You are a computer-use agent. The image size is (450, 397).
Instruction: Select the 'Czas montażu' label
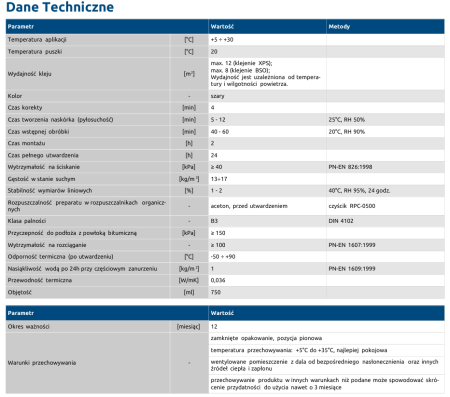pyautogui.click(x=26, y=143)
